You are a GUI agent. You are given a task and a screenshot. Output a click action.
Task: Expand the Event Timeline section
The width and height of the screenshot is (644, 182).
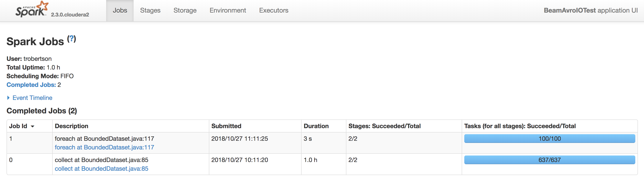point(32,98)
